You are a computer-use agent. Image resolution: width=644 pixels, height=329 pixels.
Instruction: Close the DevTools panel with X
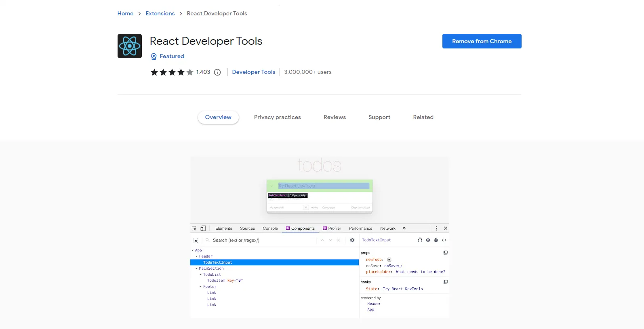tap(446, 228)
